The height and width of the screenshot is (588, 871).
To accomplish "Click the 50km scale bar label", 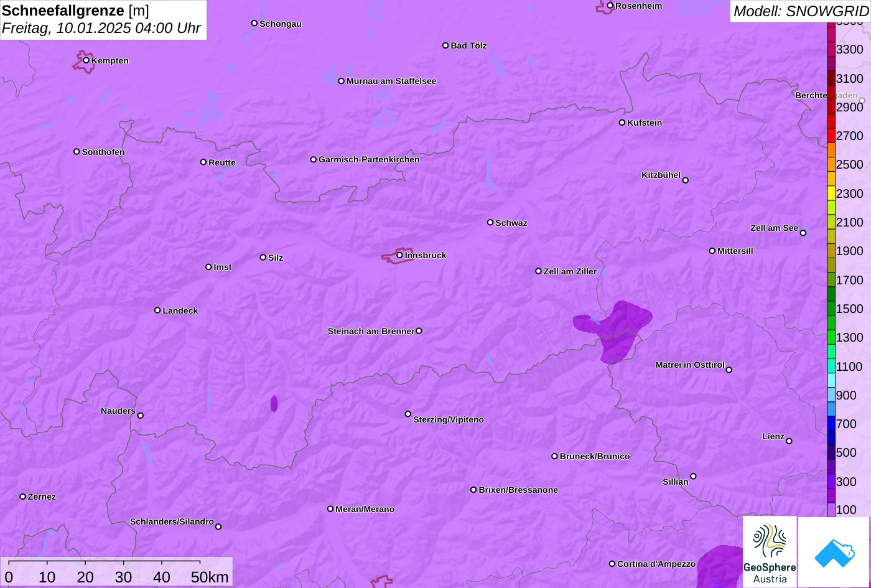I will click(210, 577).
